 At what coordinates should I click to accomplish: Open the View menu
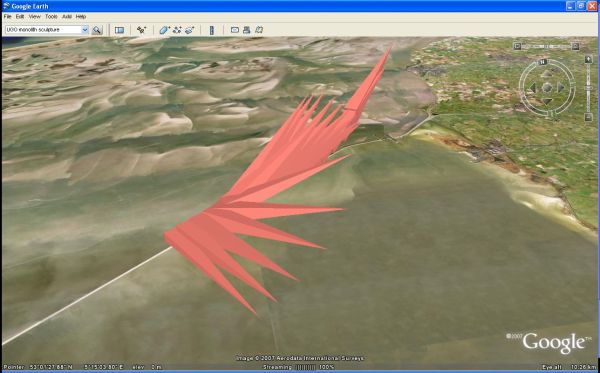(x=34, y=16)
